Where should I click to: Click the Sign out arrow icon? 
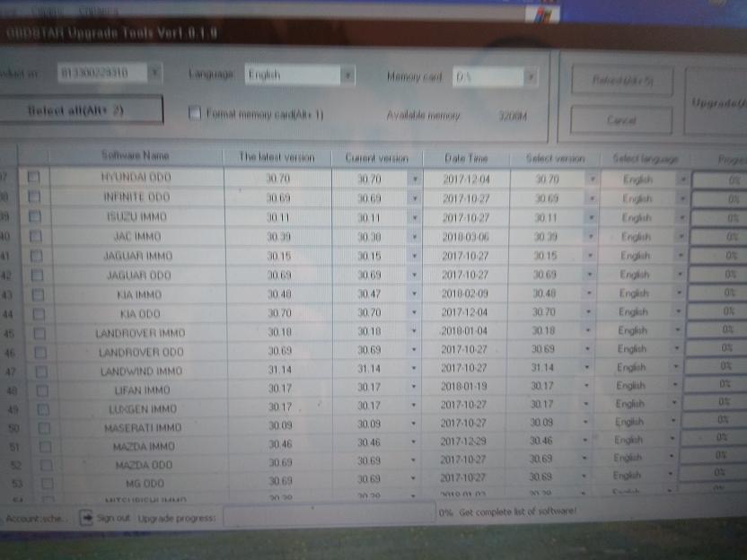tap(86, 518)
